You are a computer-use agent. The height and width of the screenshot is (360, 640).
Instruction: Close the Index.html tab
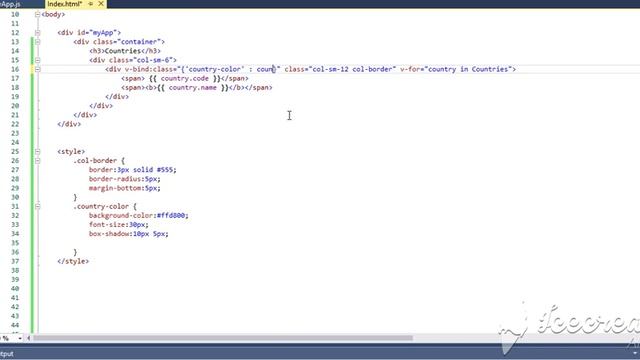point(101,4)
